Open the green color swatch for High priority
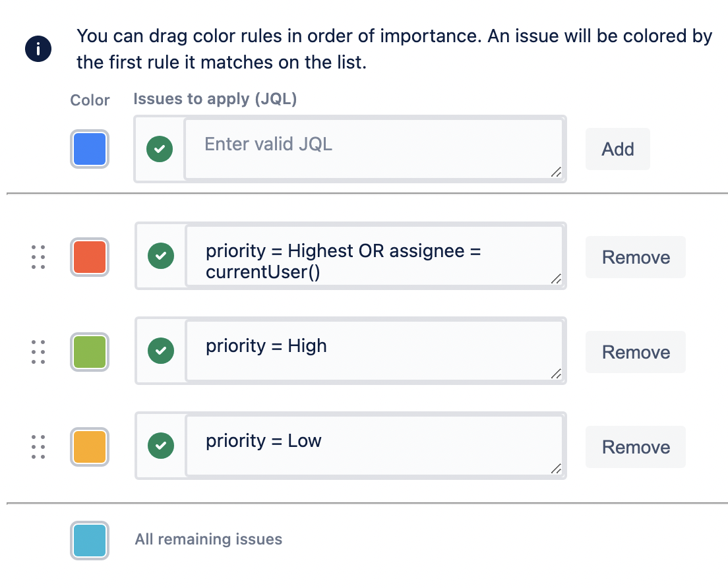Viewport: 728px width, 588px height. pyautogui.click(x=90, y=352)
